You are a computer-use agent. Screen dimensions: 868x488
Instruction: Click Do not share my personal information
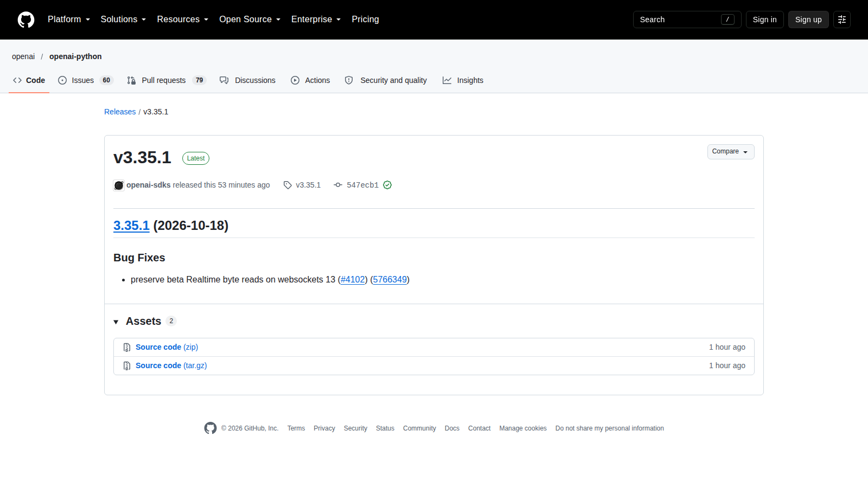point(610,428)
